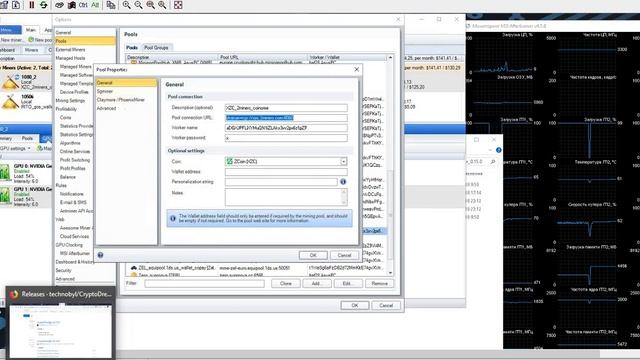640x360 pixels.
Task: Click the Personalization string input field
Action: 281,182
